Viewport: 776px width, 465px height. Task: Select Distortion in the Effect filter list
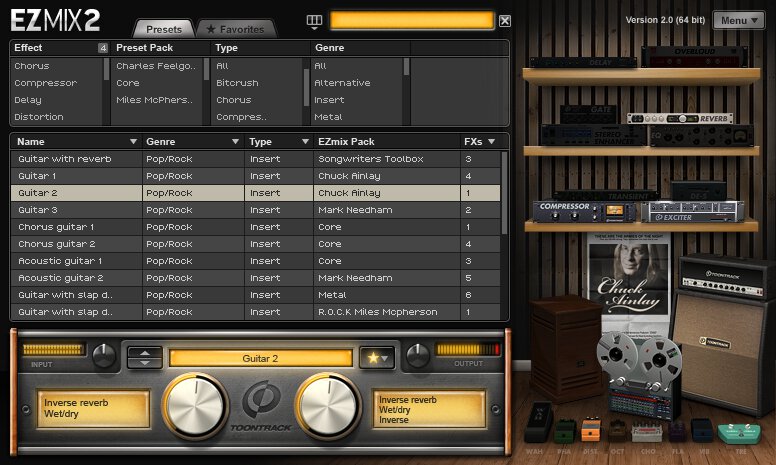[x=40, y=117]
